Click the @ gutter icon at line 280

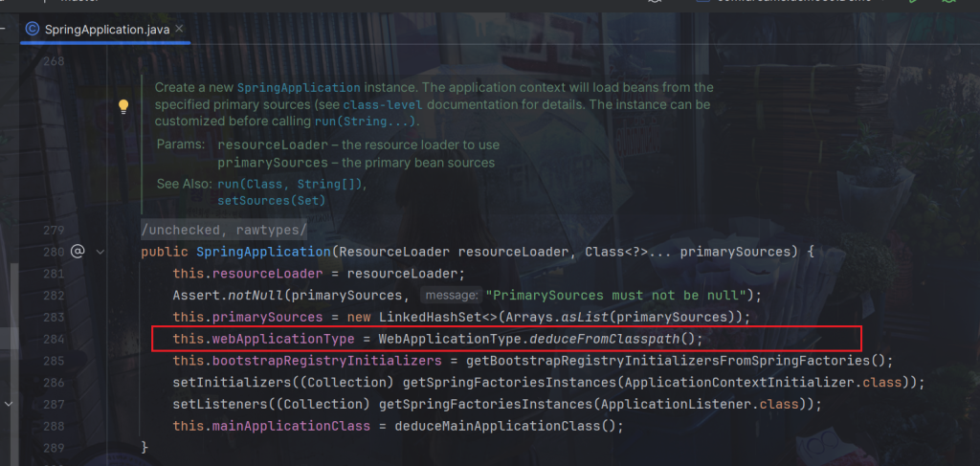coord(78,252)
